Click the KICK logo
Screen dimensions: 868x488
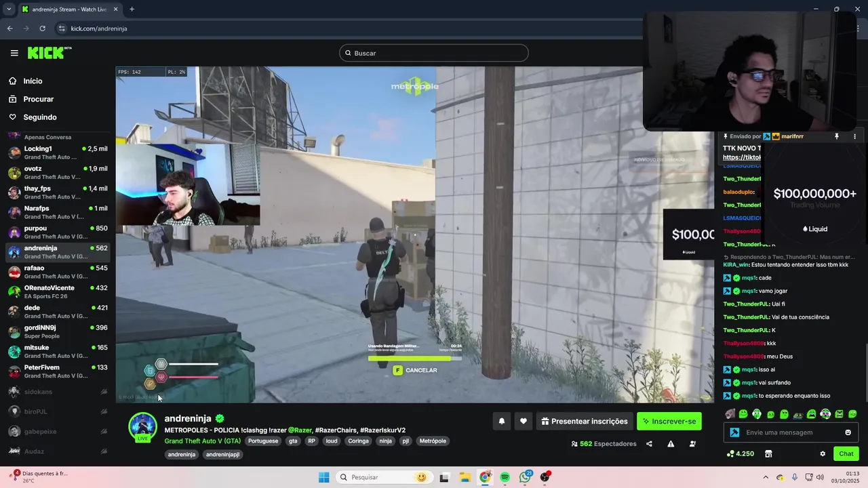pos(50,53)
